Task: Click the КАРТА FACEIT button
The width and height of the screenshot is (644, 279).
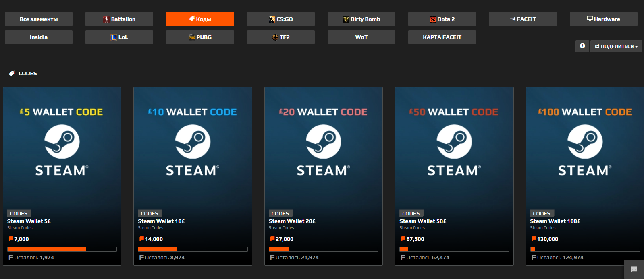Action: tap(442, 37)
